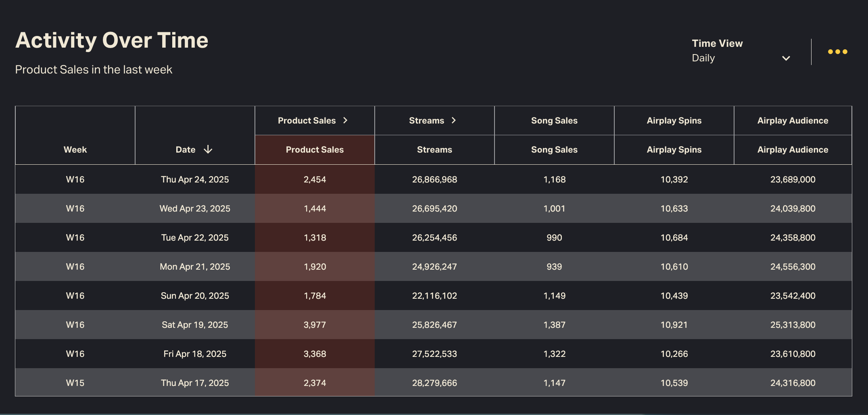
Task: Click the Time View dropdown chevron arrow
Action: [x=786, y=58]
